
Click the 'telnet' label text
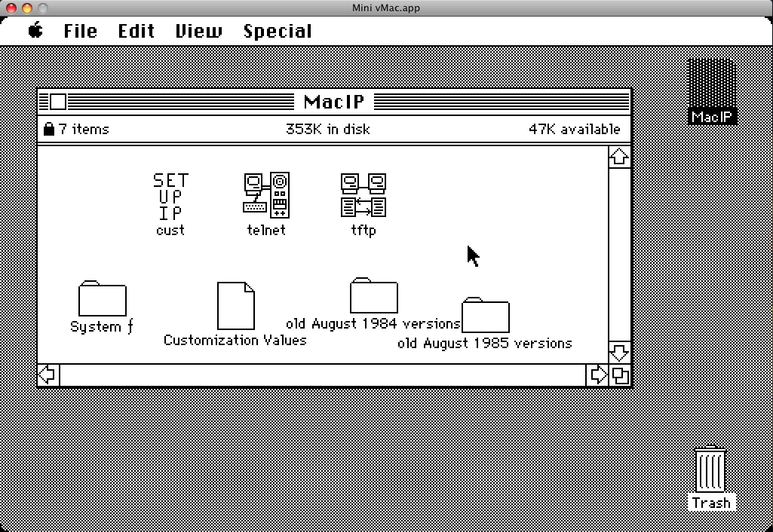(266, 230)
